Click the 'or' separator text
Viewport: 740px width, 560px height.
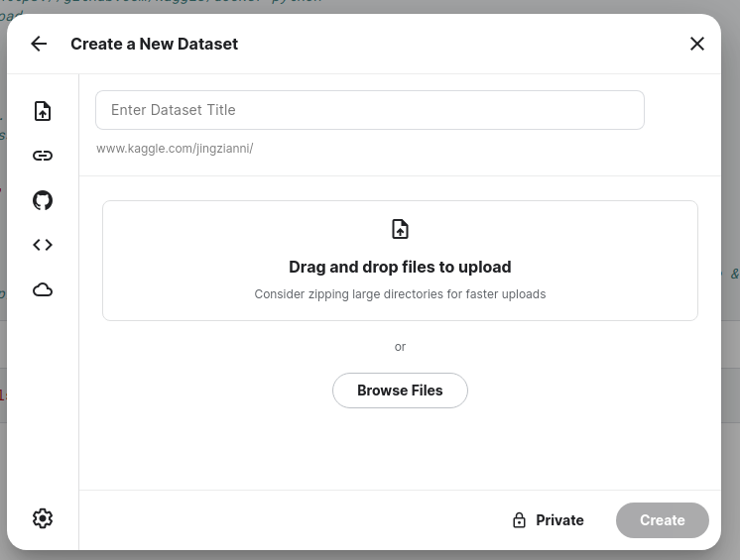[400, 347]
